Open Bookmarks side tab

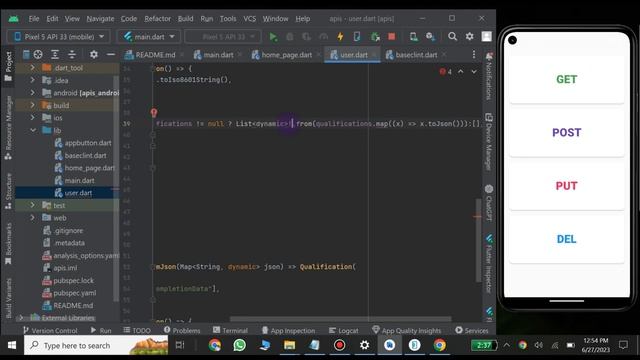8,243
